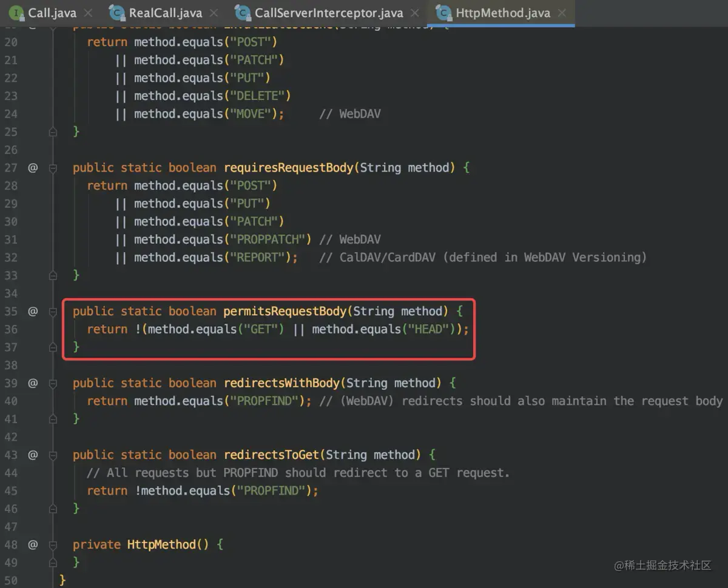Click the Call.java interface file icon
Screen dimensions: 728x588
tap(17, 12)
